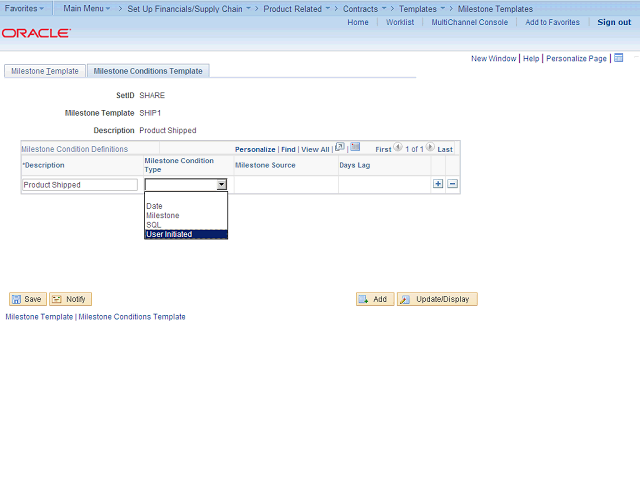This screenshot has height=480, width=640.
Task: Click bottom Milestone Template footer link
Action: (39, 317)
